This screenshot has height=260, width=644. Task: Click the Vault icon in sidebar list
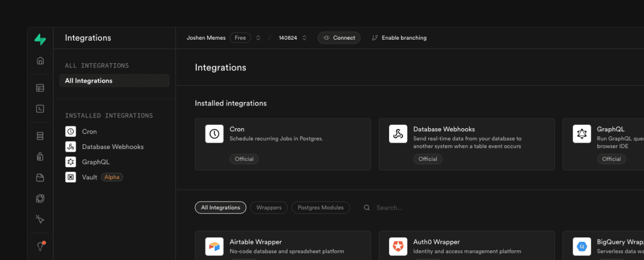point(71,177)
